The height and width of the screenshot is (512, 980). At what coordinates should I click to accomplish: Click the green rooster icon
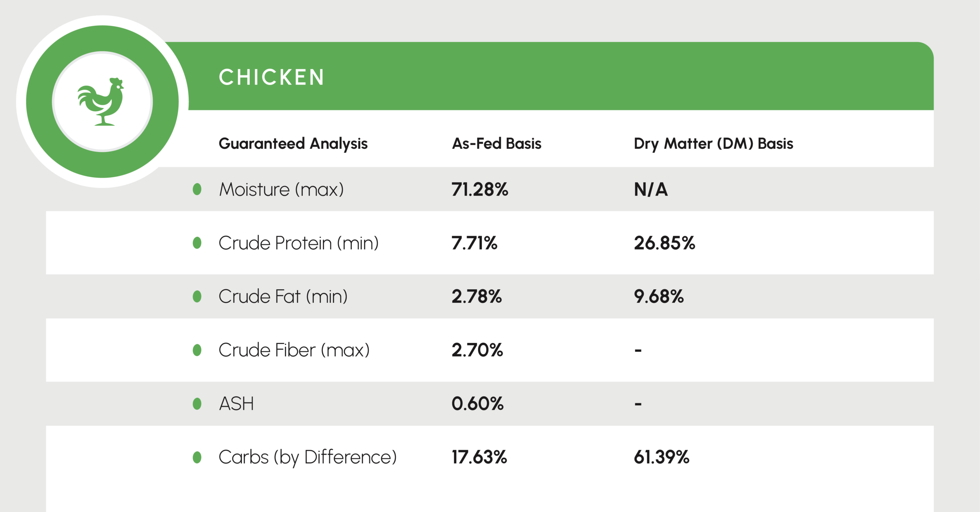101,101
